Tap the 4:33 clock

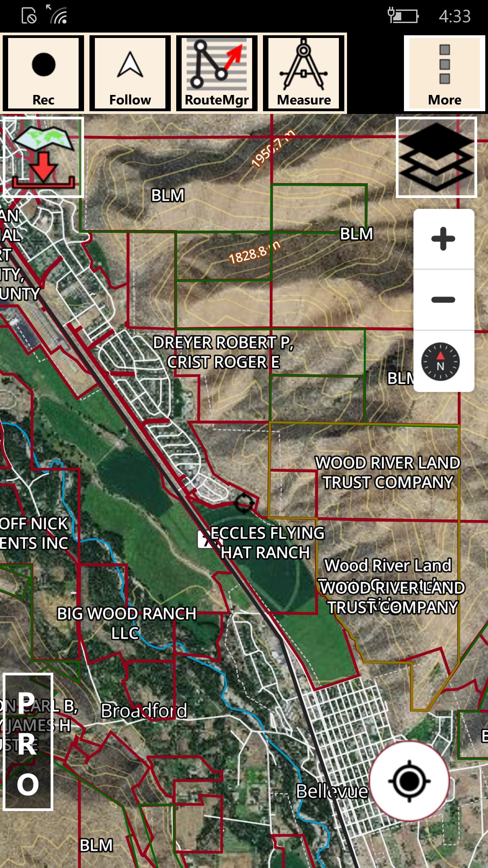[455, 16]
